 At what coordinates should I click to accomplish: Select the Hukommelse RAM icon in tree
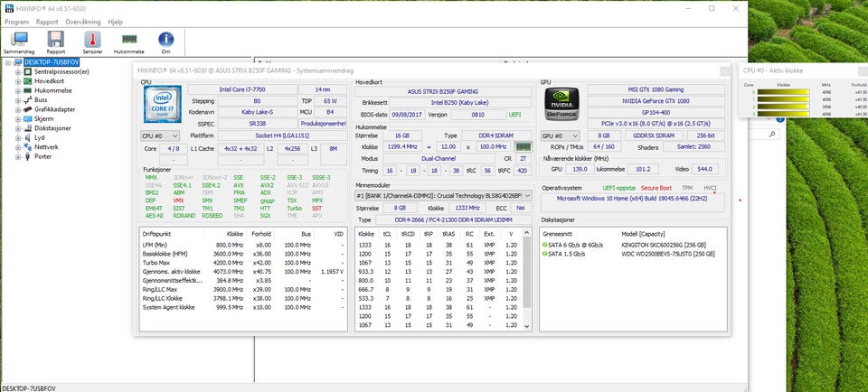click(x=28, y=90)
